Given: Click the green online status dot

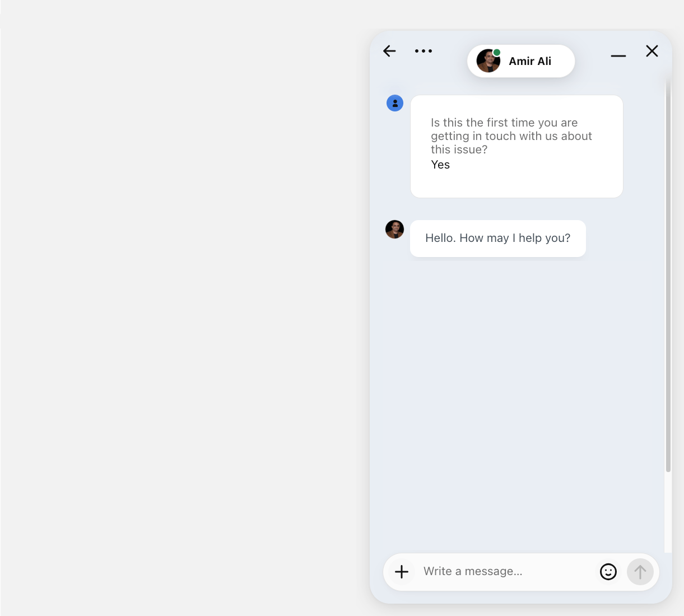Looking at the screenshot, I should [497, 53].
